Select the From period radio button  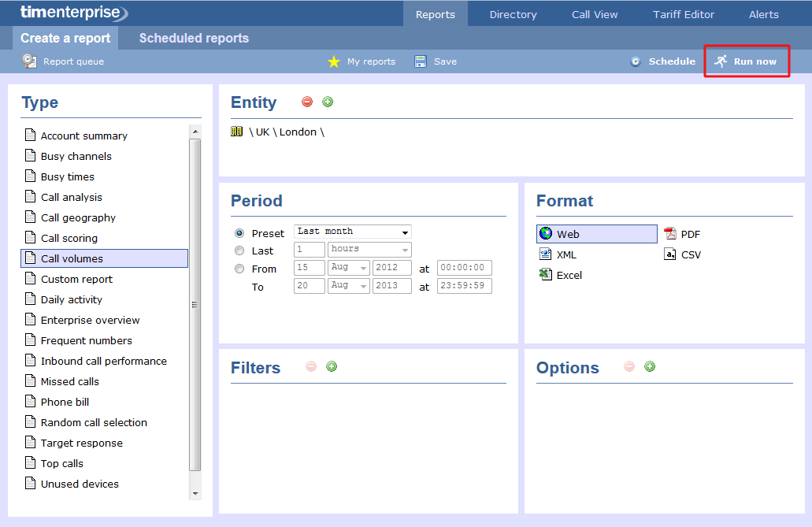click(x=239, y=269)
